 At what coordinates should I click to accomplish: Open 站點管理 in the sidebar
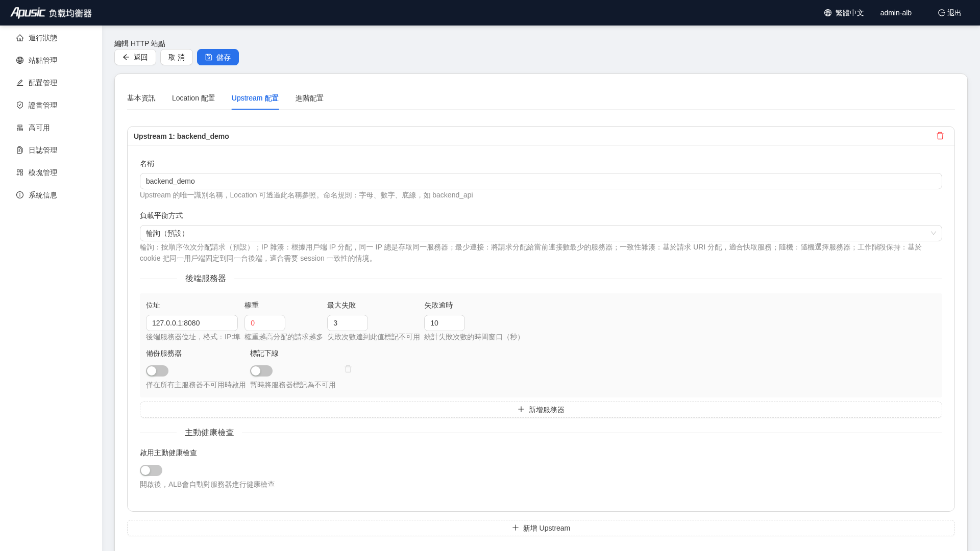51,60
